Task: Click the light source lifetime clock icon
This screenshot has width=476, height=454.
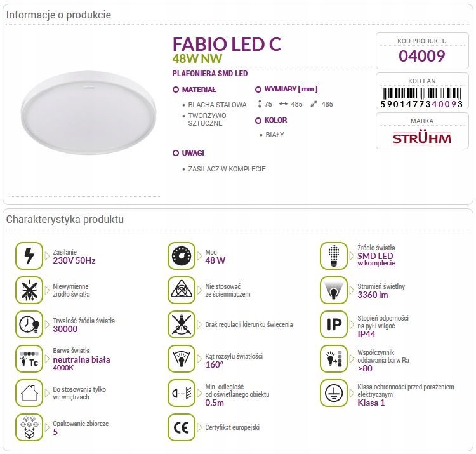Action: [x=29, y=324]
